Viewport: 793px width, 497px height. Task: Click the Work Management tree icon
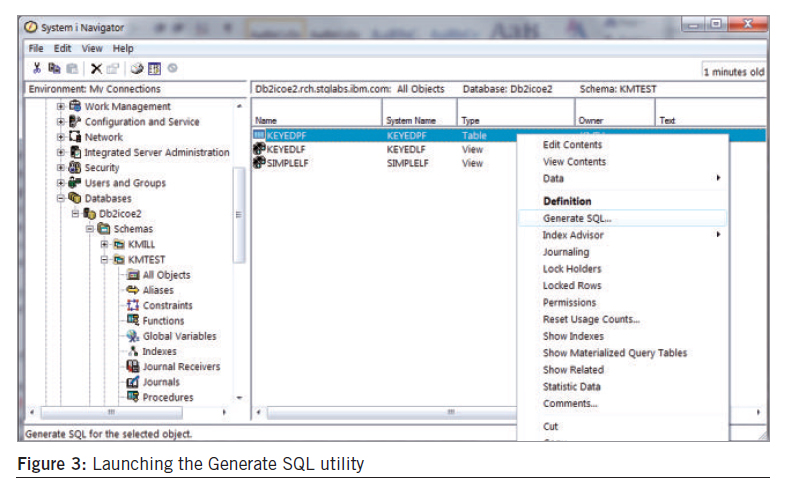75,106
